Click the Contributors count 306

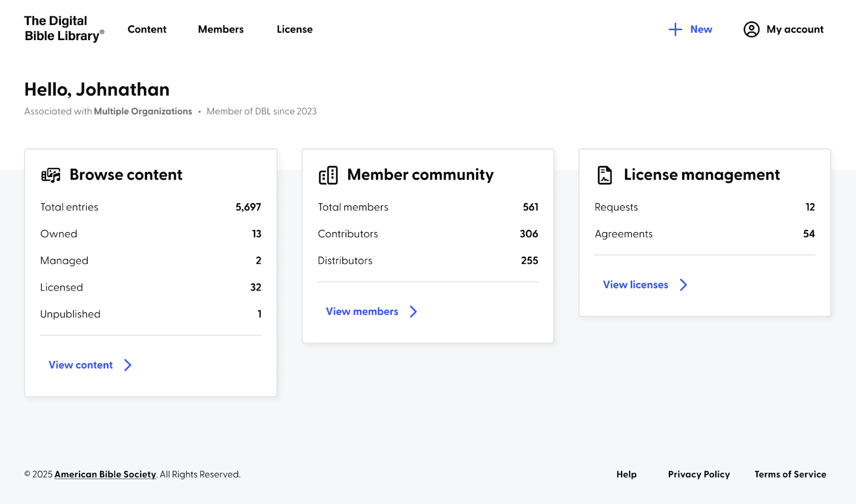coord(529,234)
